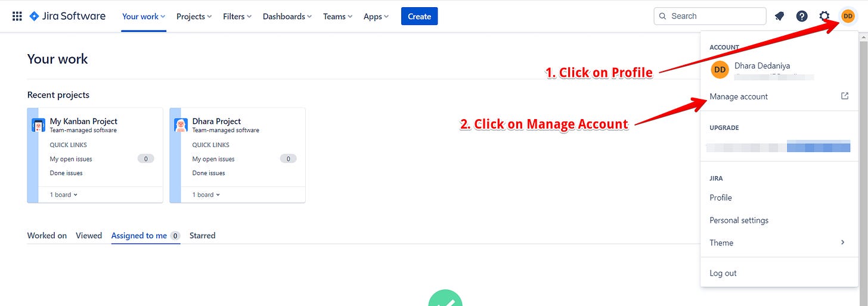
Task: Click the blurred upgrade option in the menu
Action: (x=778, y=146)
